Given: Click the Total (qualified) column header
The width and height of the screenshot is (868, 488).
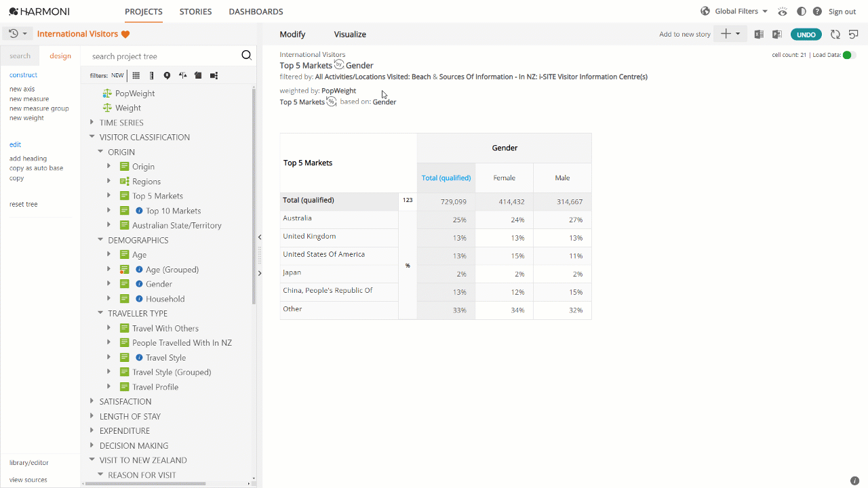Looking at the screenshot, I should coord(446,178).
